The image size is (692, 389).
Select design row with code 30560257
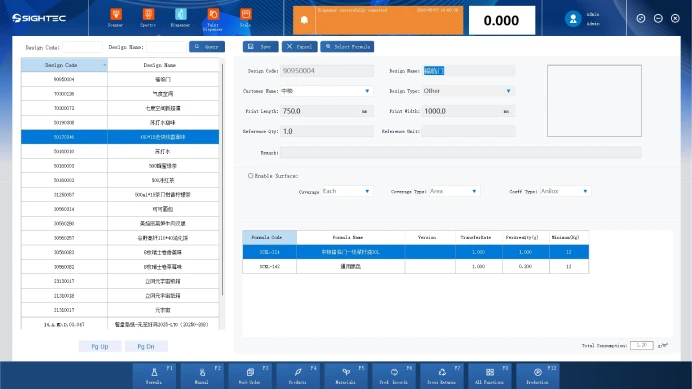click(x=120, y=238)
